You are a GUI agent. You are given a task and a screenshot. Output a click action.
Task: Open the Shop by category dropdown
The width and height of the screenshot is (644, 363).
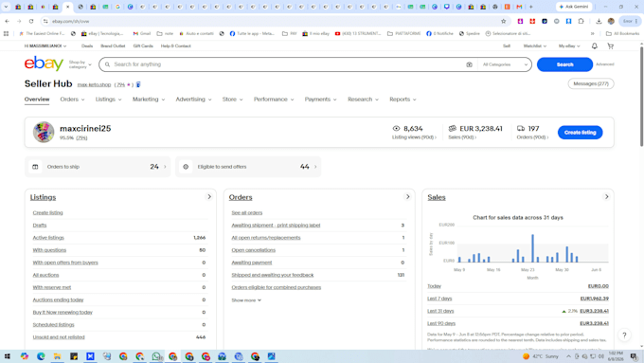(80, 64)
